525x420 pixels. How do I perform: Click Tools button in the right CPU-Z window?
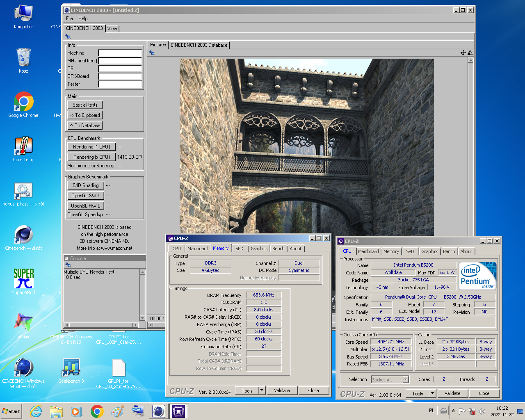(x=418, y=393)
